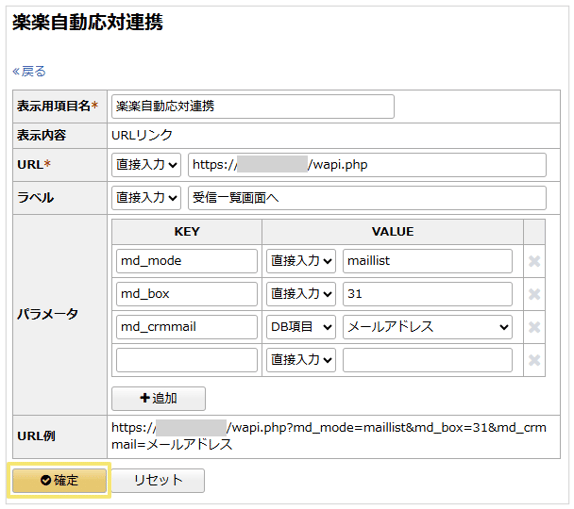Click the 確定 confirm button

(x=59, y=480)
